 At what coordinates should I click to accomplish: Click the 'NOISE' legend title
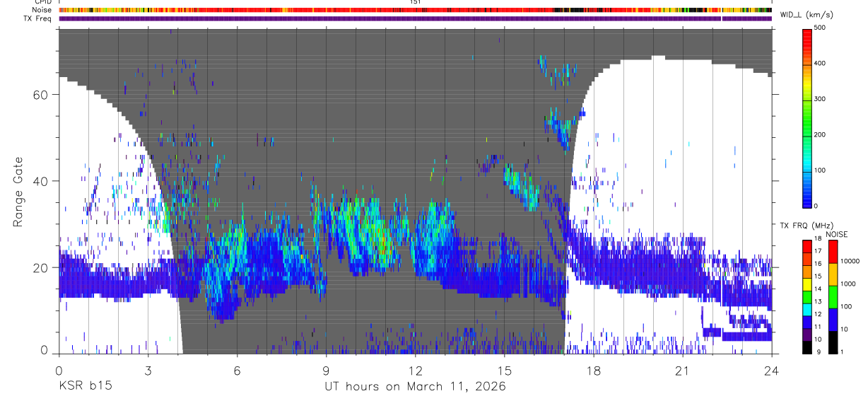coord(836,234)
